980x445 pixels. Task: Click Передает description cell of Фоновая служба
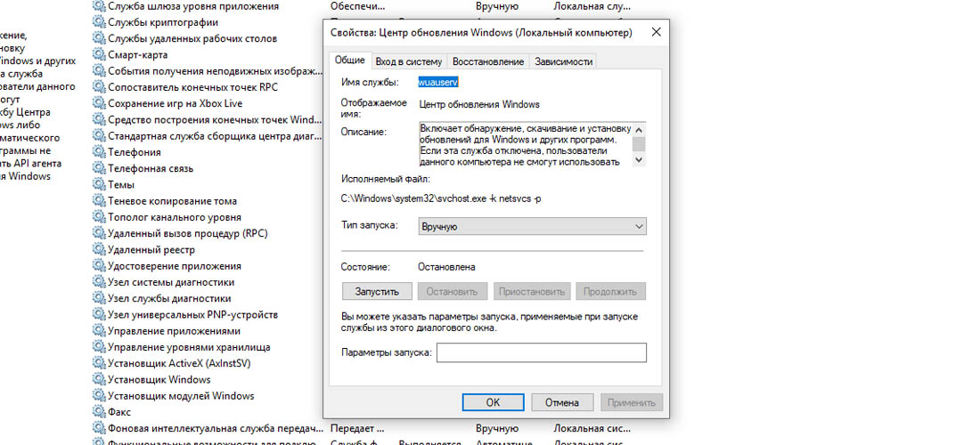[x=357, y=429]
